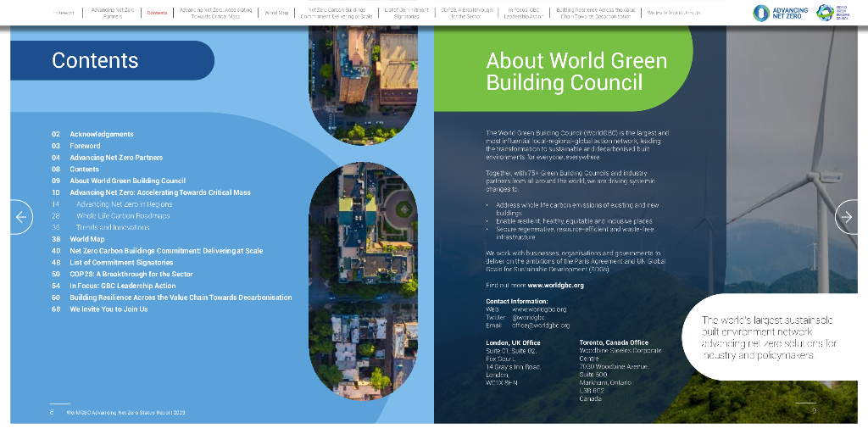The height and width of the screenshot is (434, 868).
Task: Click the office@worldgbc.org email address
Action: click(540, 325)
